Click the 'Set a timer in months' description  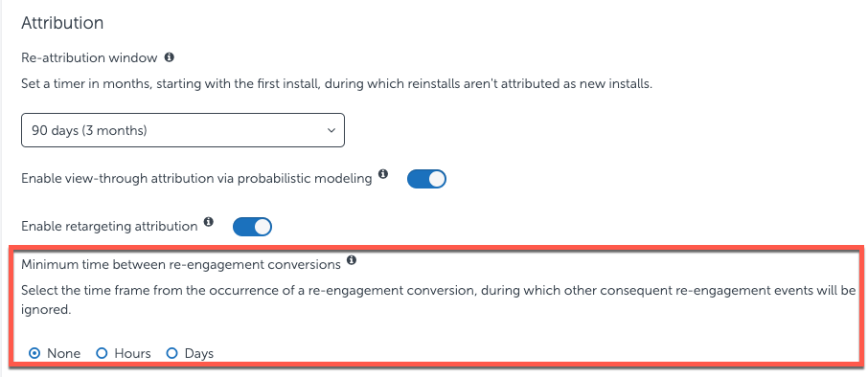[x=336, y=85]
